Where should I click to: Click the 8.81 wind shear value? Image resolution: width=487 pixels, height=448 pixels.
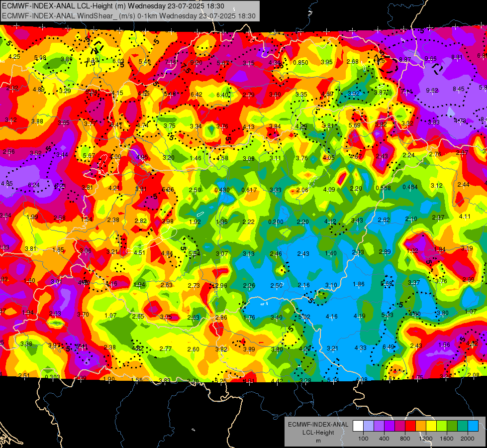tap(457, 57)
